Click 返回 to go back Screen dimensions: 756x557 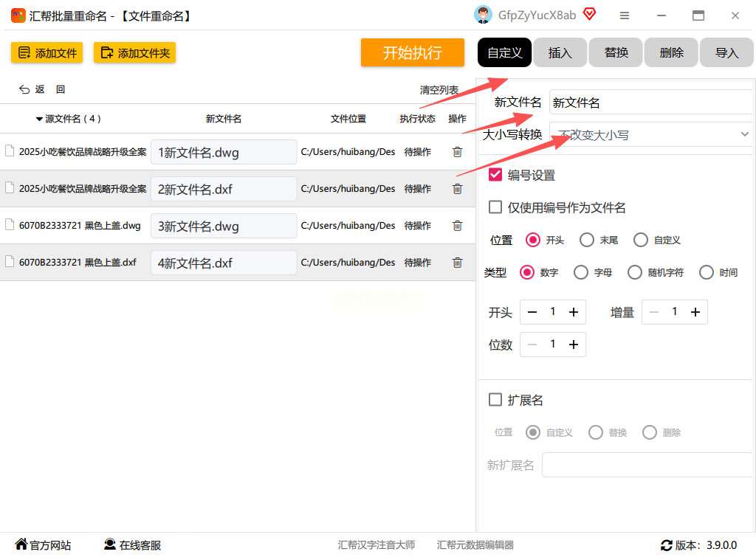click(42, 89)
